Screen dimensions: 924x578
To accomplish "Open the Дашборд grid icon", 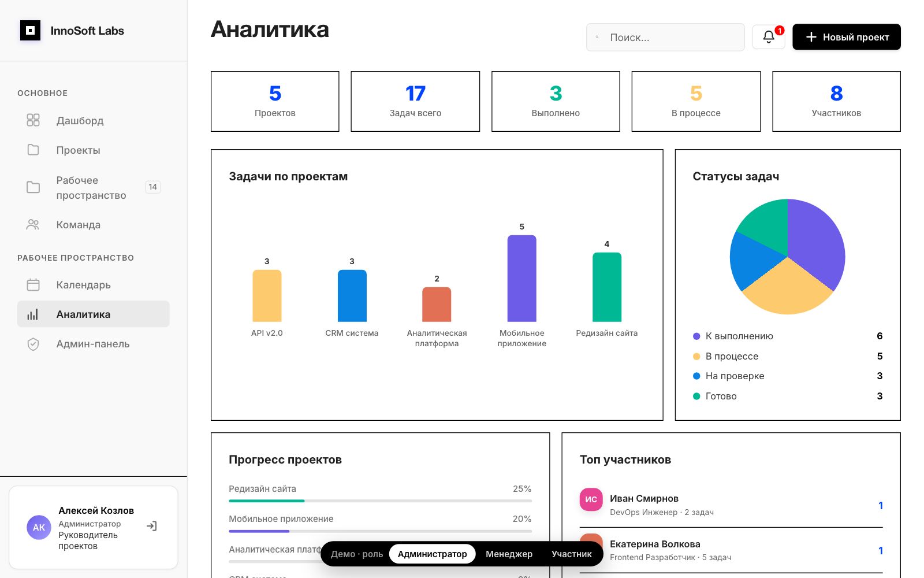I will click(x=33, y=120).
